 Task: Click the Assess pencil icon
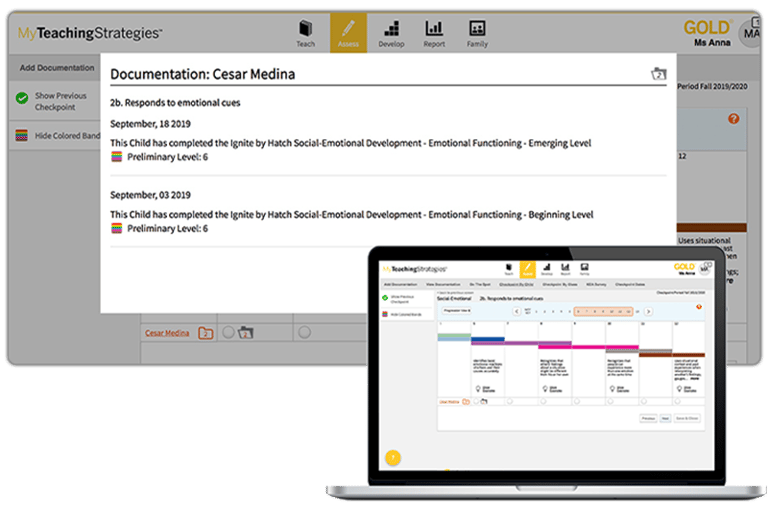pyautogui.click(x=348, y=32)
